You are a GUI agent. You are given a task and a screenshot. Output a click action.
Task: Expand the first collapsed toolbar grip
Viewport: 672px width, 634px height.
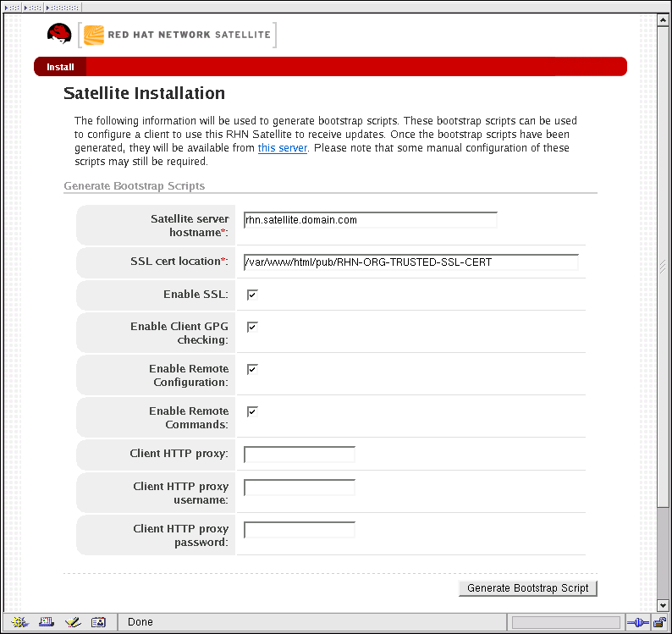point(12,8)
